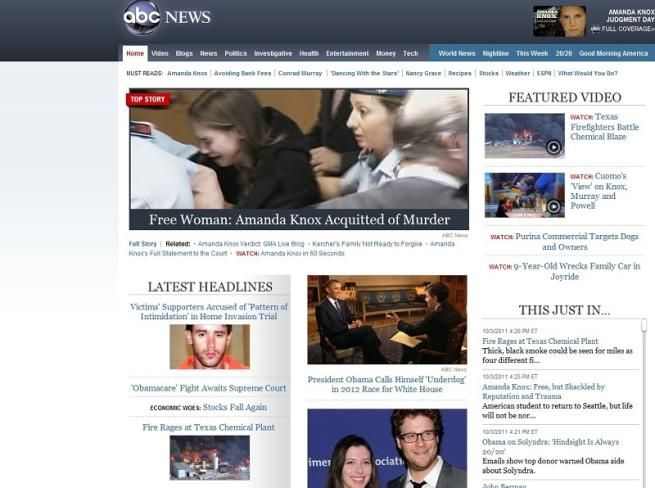Click the Amanda Knox banner thumbnail
This screenshot has height=488, width=655.
[559, 21]
